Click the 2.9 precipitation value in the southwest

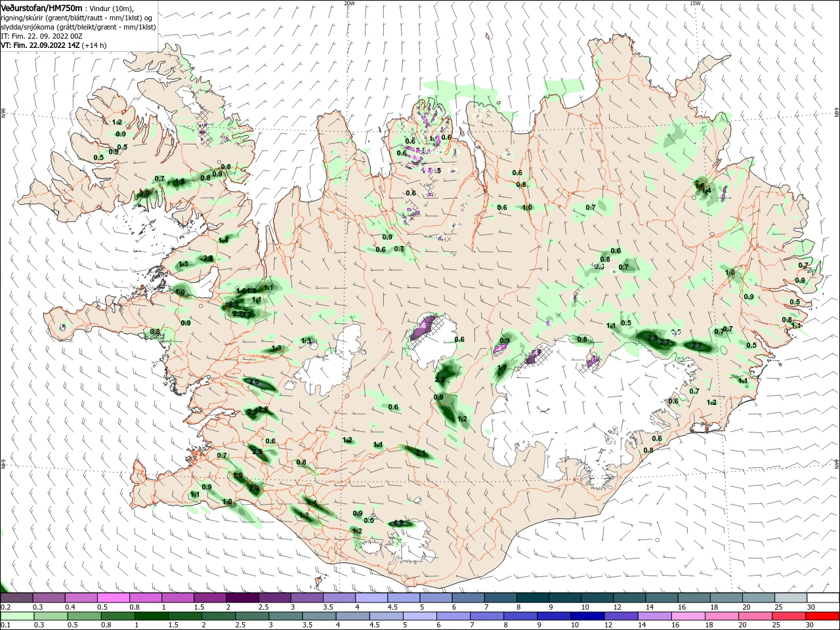click(257, 451)
